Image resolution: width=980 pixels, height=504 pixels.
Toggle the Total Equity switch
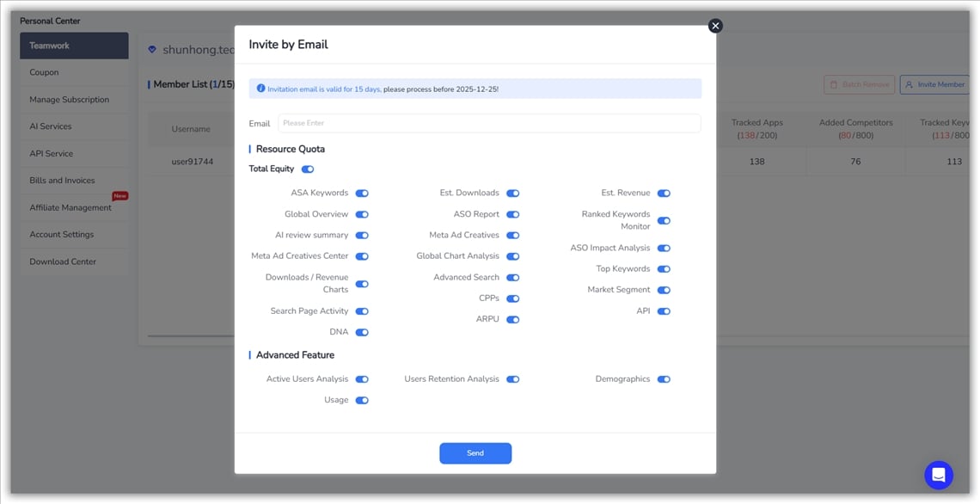coord(308,169)
